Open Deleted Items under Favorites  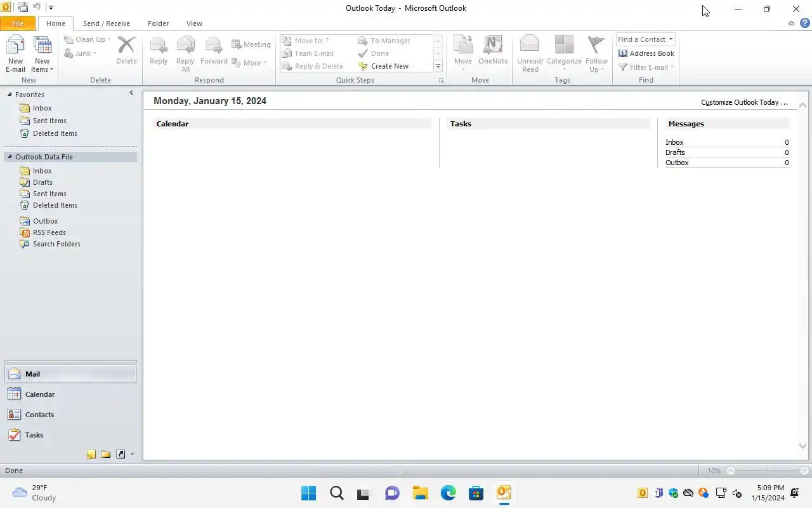[x=55, y=133]
